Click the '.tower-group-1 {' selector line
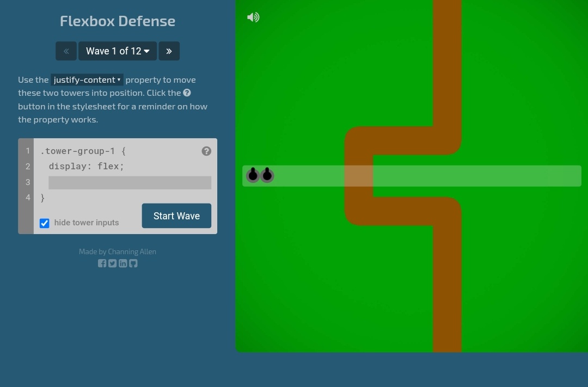 pyautogui.click(x=83, y=151)
